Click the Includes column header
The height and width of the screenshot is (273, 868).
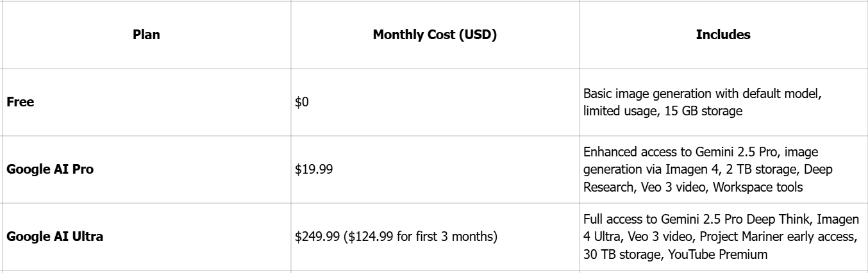point(723,35)
